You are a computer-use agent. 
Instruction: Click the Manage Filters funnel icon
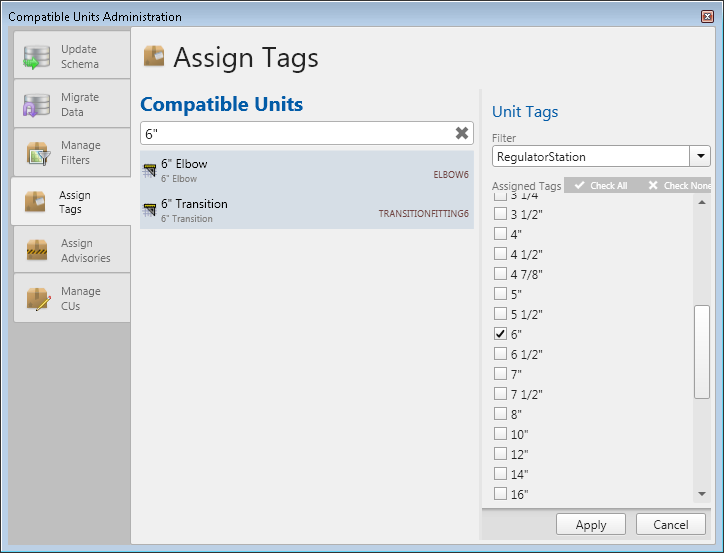coord(37,153)
